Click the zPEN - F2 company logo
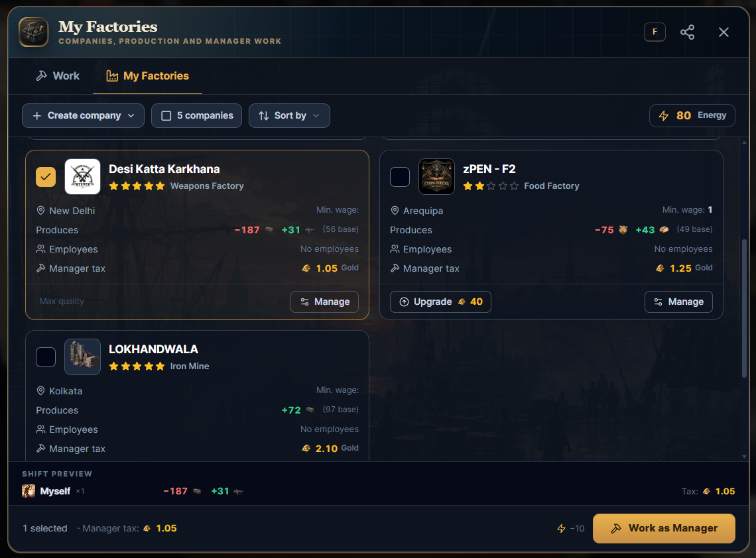 436,176
